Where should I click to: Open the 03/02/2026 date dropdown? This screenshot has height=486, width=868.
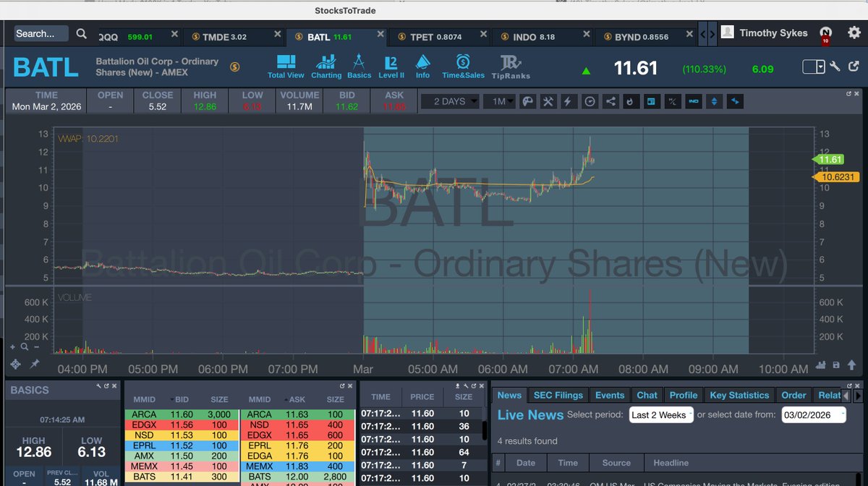pyautogui.click(x=814, y=415)
